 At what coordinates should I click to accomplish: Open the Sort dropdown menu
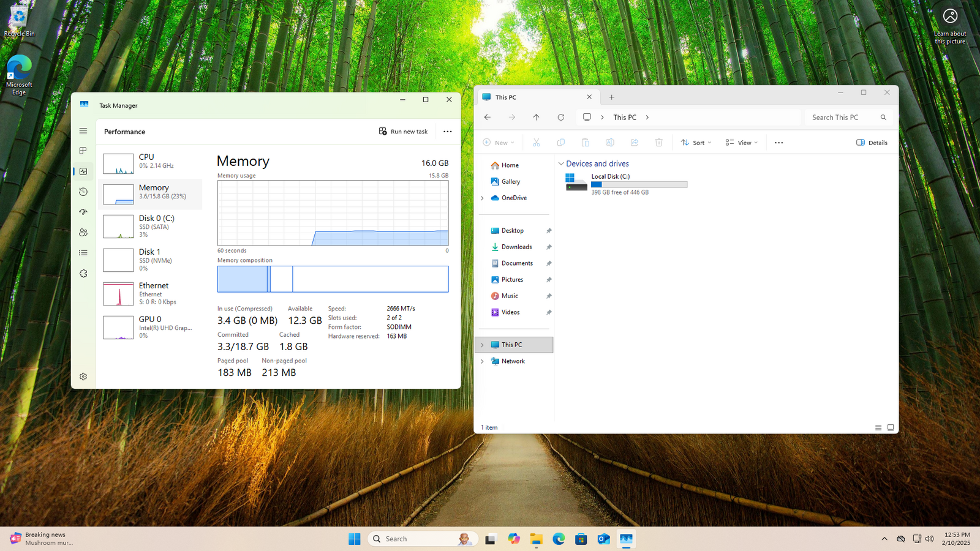click(x=696, y=143)
